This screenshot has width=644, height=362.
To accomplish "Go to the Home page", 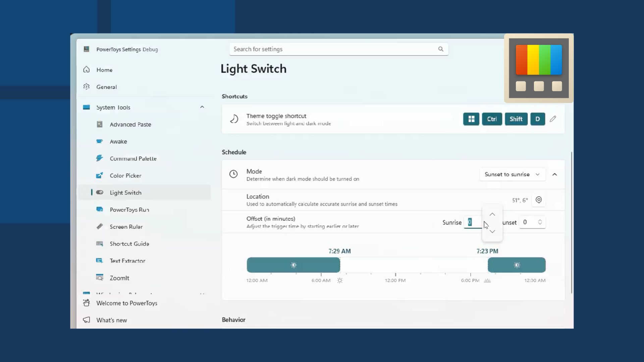I will pyautogui.click(x=104, y=70).
